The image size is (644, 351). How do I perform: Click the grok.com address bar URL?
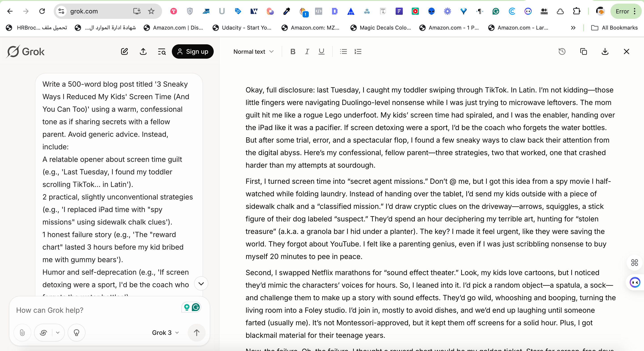coord(84,11)
